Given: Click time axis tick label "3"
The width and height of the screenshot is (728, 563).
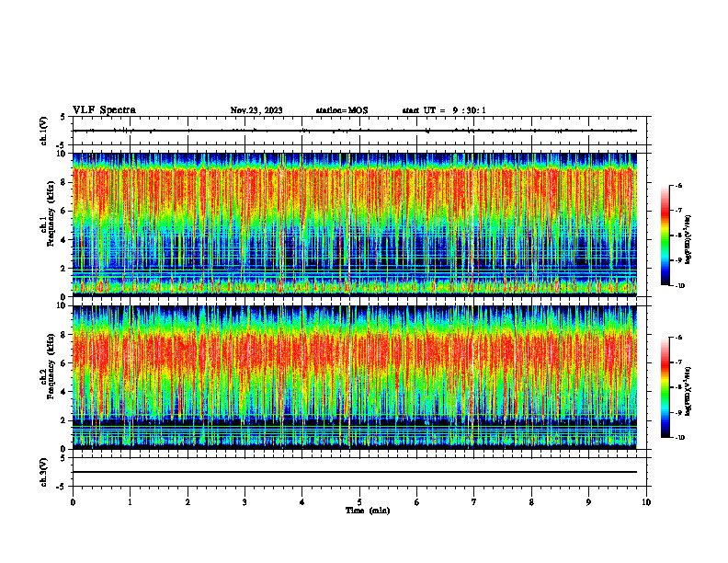Looking at the screenshot, I should click(245, 502).
